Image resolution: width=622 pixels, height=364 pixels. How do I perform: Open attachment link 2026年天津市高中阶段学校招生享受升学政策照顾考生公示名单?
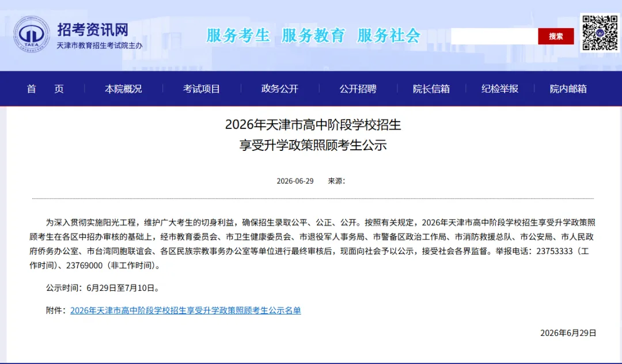click(185, 310)
